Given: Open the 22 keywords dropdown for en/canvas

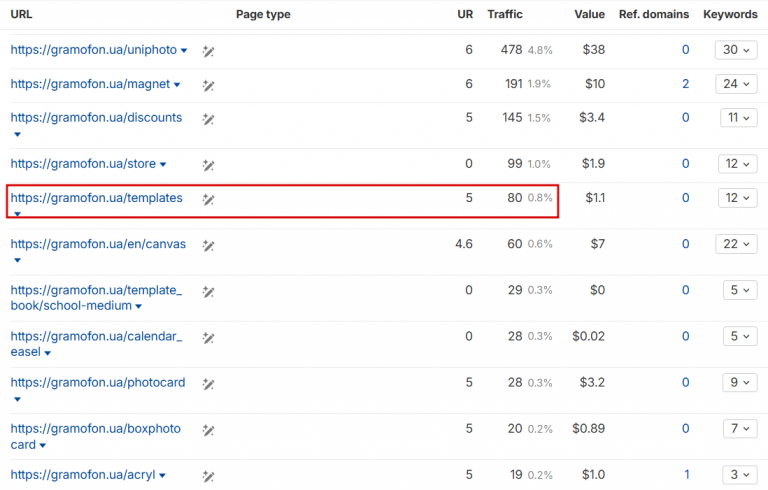Looking at the screenshot, I should [737, 245].
